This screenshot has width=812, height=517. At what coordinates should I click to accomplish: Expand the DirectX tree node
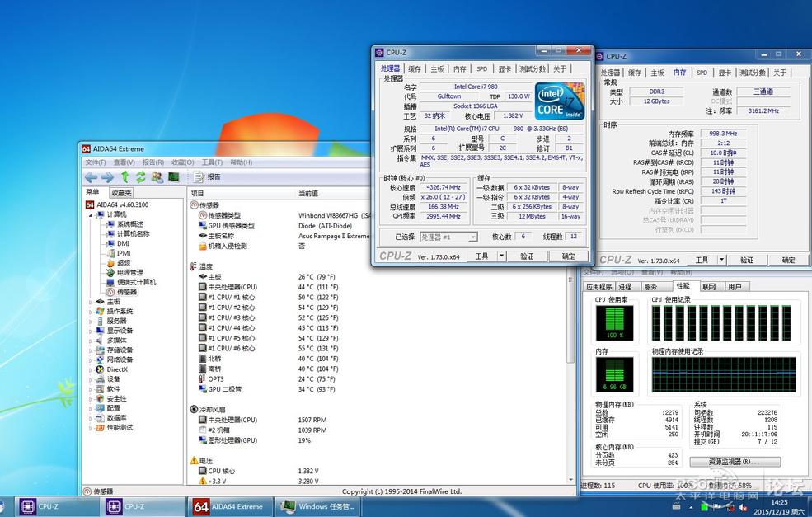[92, 369]
